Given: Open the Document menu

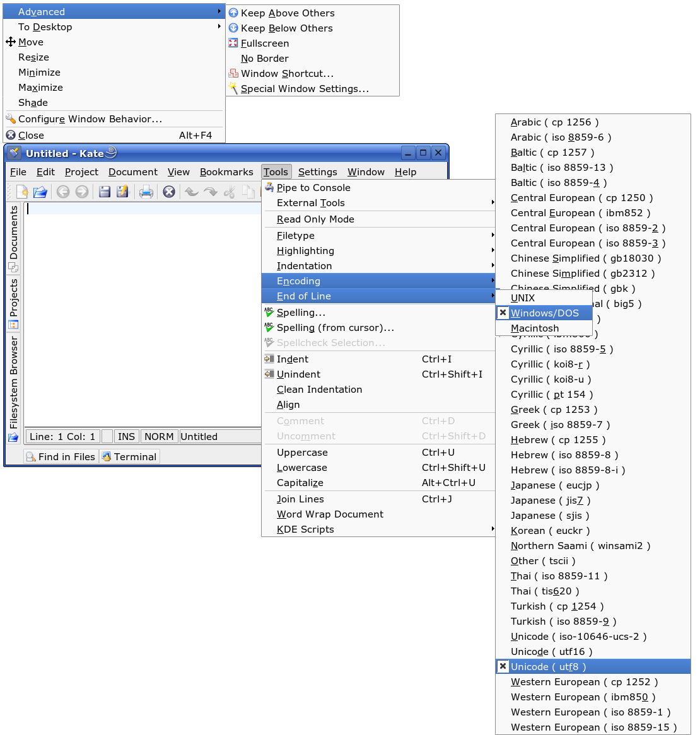Looking at the screenshot, I should click(132, 172).
